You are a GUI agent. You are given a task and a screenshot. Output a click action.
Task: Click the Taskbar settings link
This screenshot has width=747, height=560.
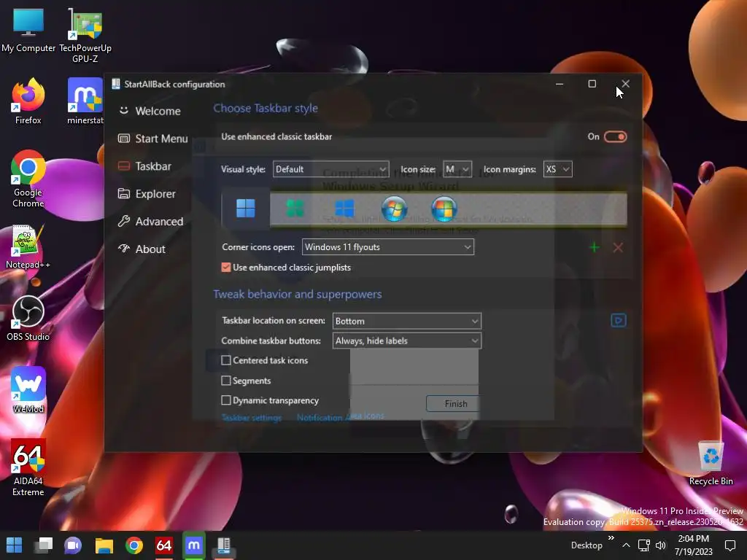coord(252,418)
